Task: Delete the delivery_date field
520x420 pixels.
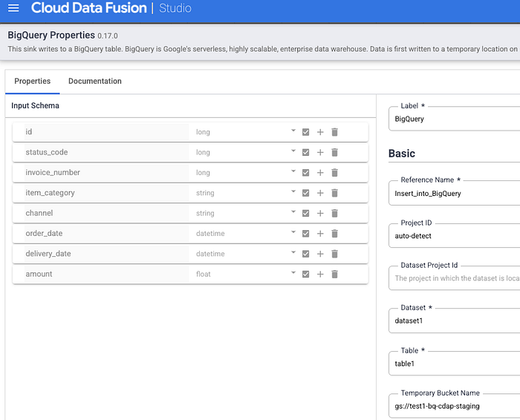Action: pos(334,254)
